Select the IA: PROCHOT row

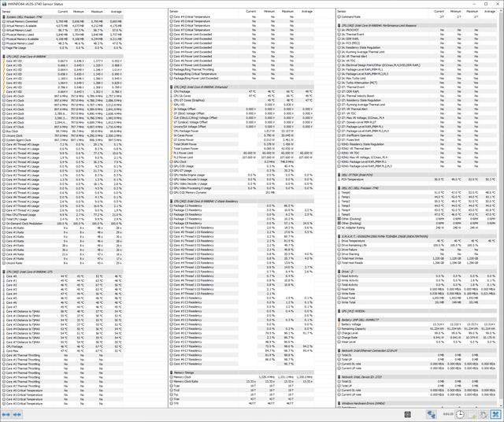click(417, 30)
